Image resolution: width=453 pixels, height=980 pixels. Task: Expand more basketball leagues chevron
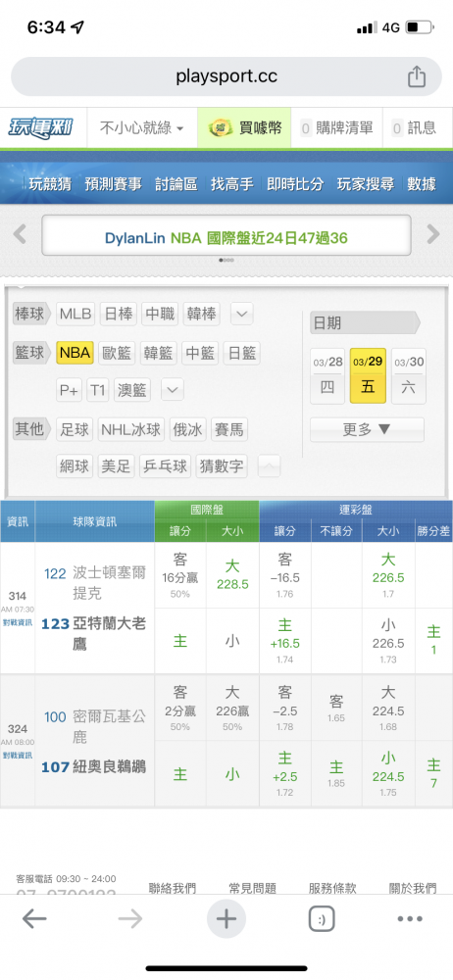coord(173,390)
